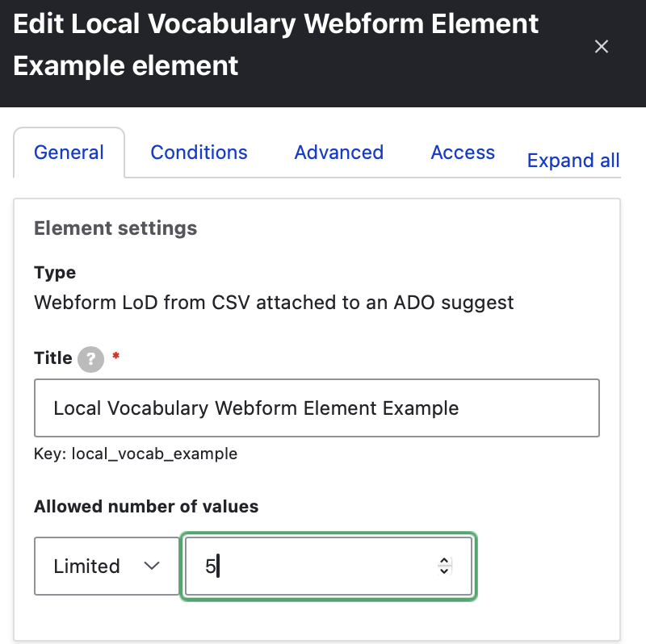Switch to the General tab
Image resolution: width=646 pixels, height=644 pixels.
click(x=69, y=153)
